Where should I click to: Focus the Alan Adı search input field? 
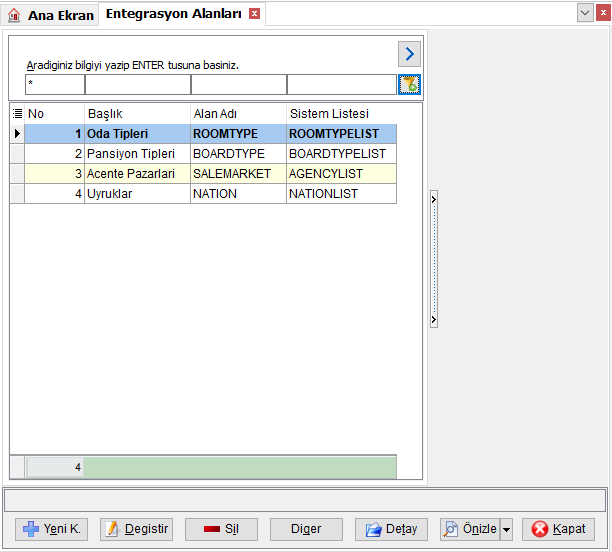(239, 84)
